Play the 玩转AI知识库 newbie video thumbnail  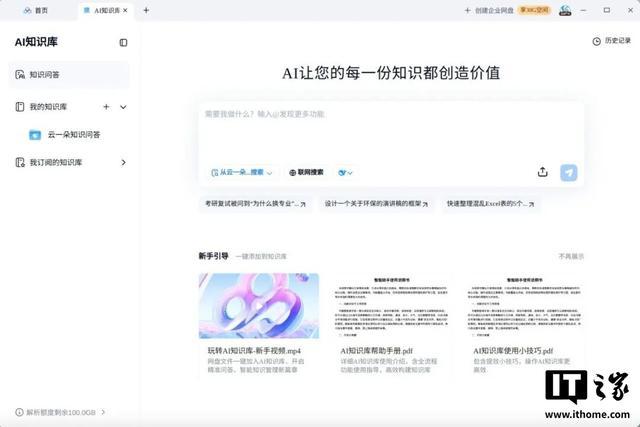click(x=259, y=306)
